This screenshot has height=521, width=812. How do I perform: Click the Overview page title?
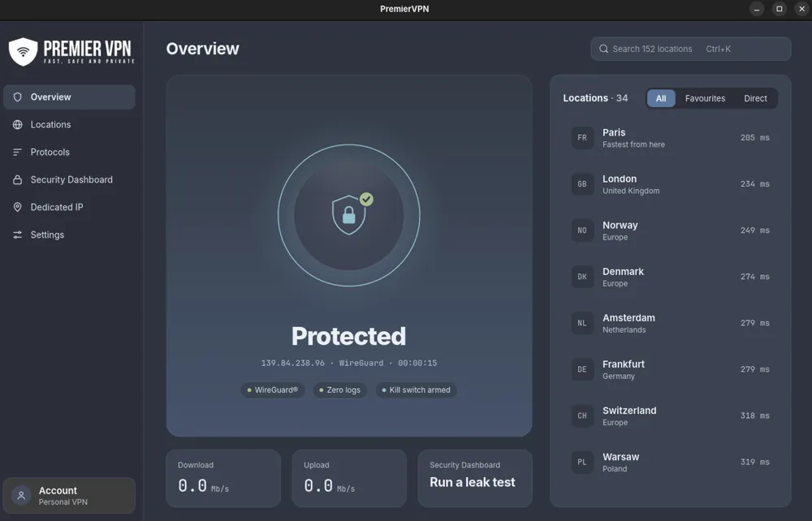pyautogui.click(x=202, y=49)
